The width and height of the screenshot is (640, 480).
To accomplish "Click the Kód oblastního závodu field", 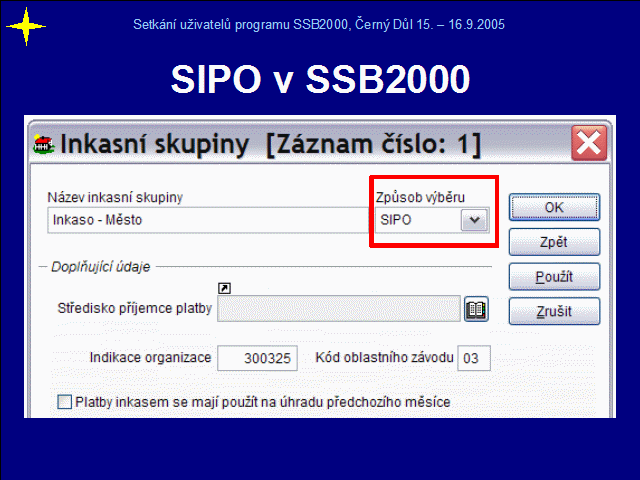I will click(x=474, y=358).
